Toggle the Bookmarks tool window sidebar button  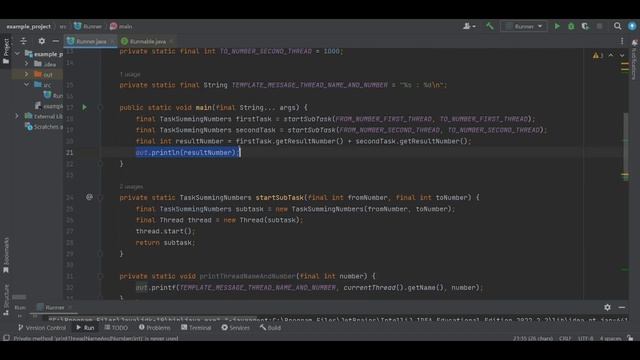coord(6,255)
